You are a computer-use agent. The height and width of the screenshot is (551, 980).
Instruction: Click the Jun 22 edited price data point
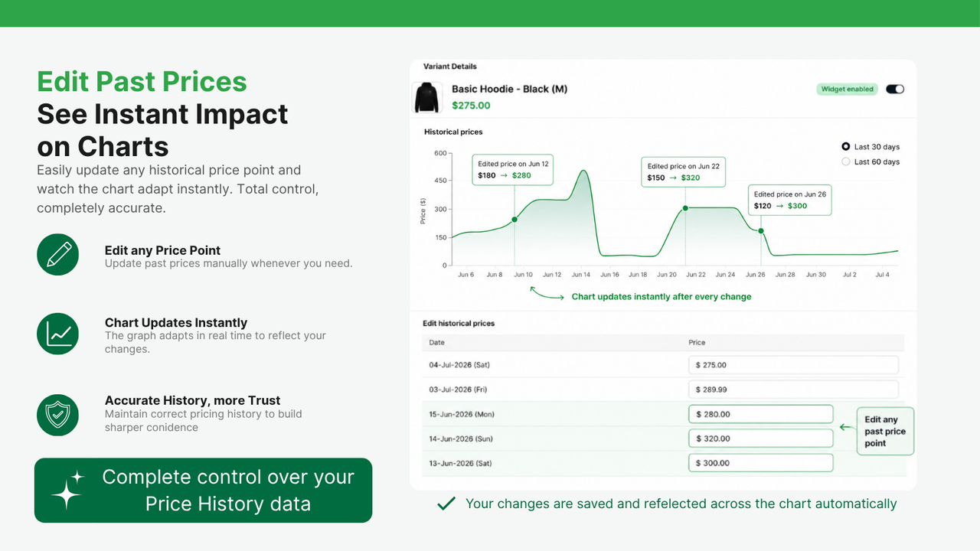[x=685, y=208]
